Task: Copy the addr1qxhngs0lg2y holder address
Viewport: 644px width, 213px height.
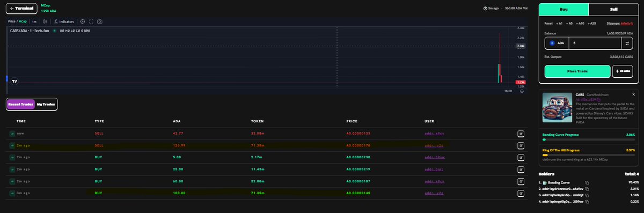Action: tap(587, 202)
